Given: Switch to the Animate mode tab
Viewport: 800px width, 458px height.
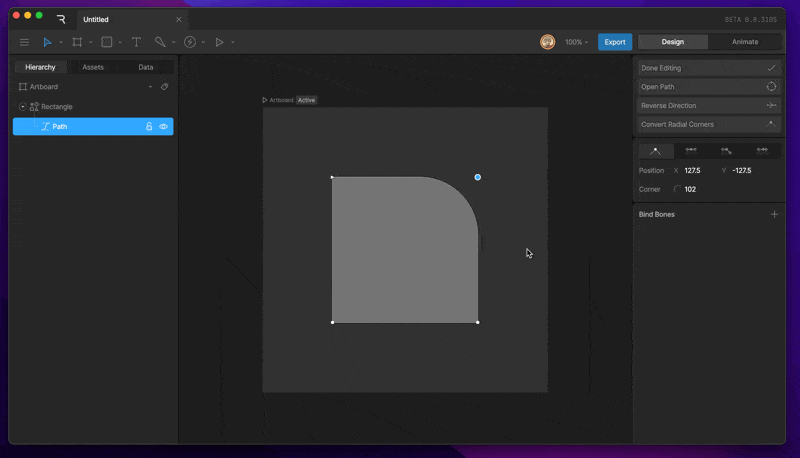Looking at the screenshot, I should click(745, 42).
